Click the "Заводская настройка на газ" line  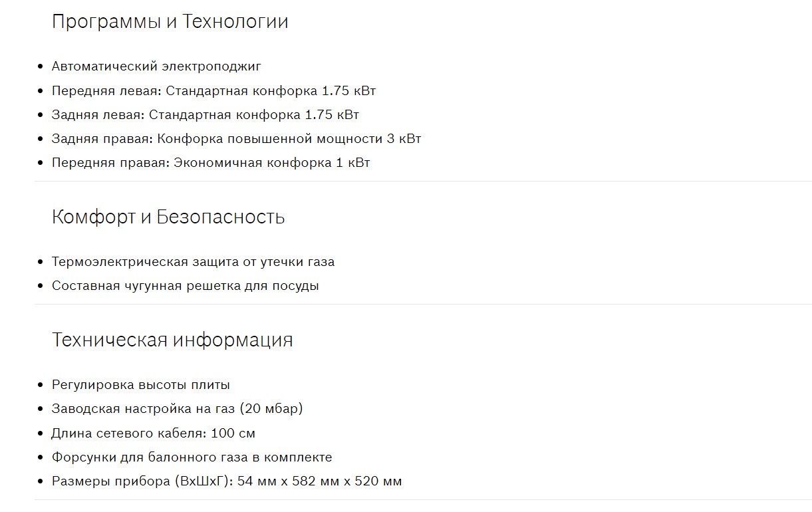point(177,409)
